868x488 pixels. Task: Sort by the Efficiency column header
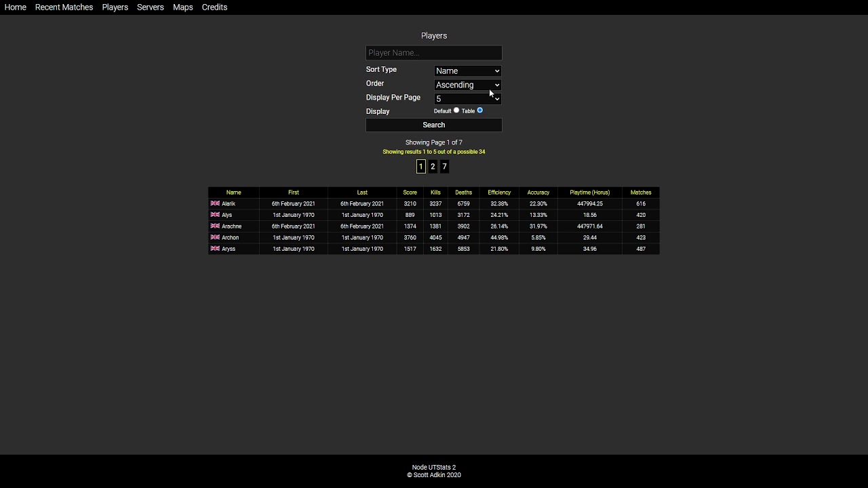(x=499, y=192)
